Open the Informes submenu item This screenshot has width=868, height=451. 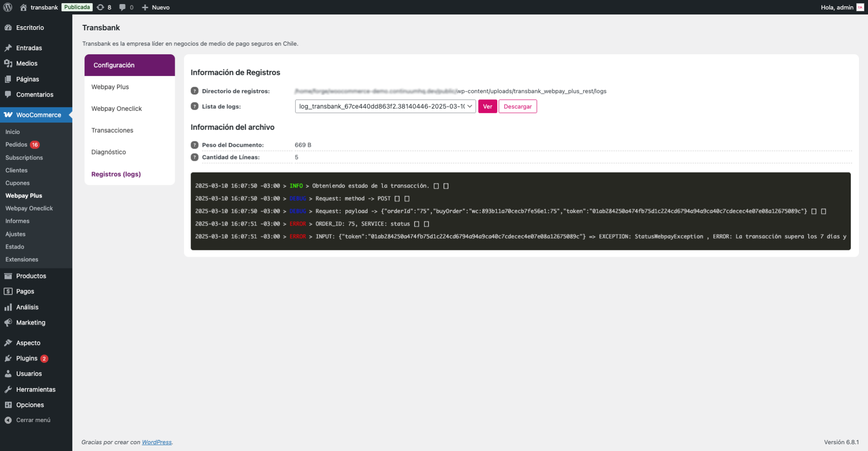pos(17,221)
